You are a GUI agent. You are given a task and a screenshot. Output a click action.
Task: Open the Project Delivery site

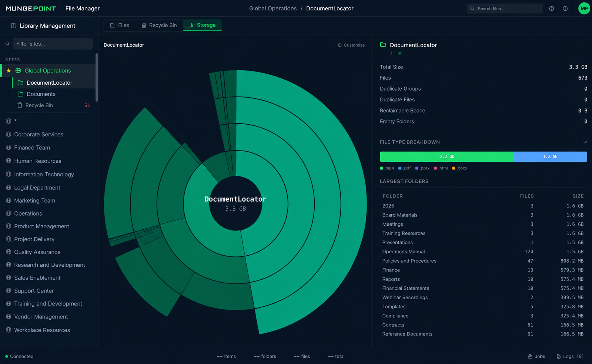34,239
